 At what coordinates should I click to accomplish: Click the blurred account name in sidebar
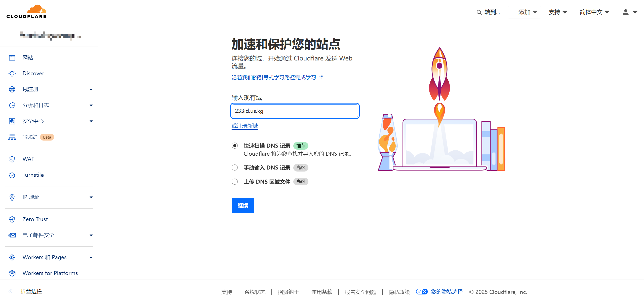(51, 36)
